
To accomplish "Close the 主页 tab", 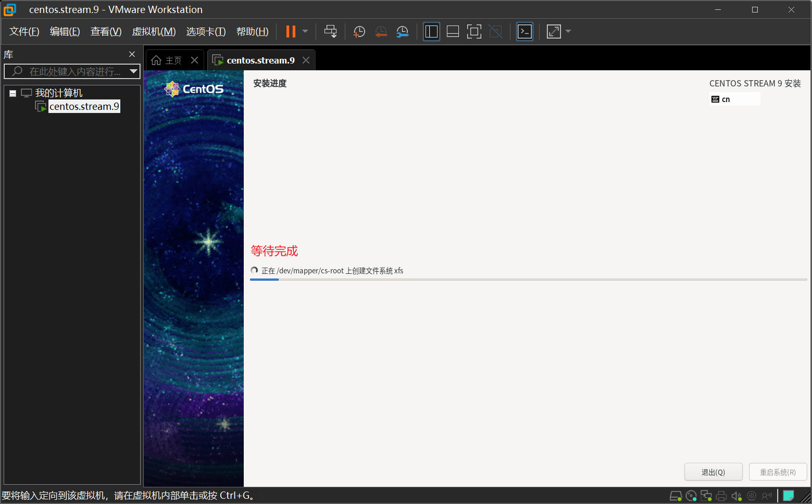I will point(195,60).
